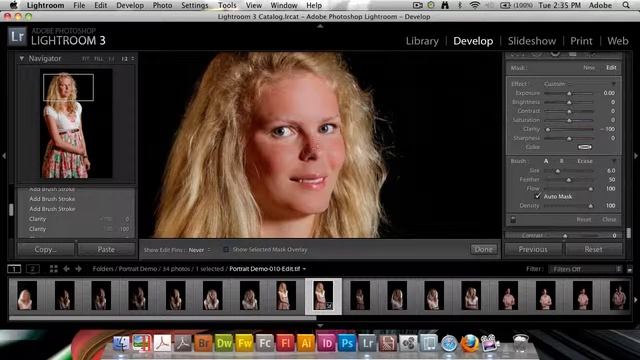This screenshot has width=640, height=360.
Task: Open Show Edit Pins Never dropdown
Action: (x=199, y=250)
